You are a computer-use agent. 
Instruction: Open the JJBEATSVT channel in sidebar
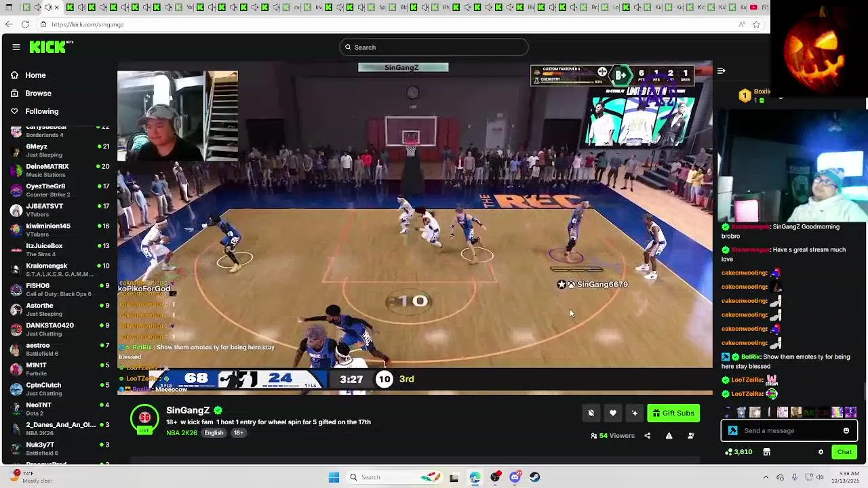click(x=60, y=210)
